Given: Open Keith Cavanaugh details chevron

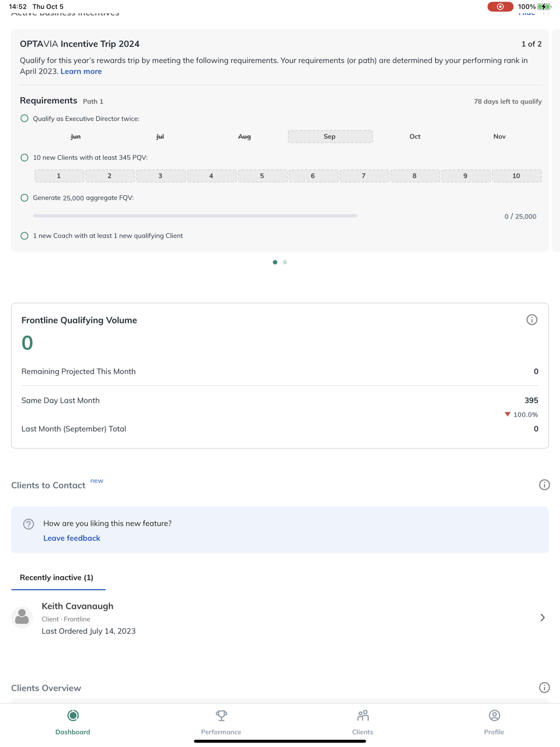Looking at the screenshot, I should click(542, 618).
